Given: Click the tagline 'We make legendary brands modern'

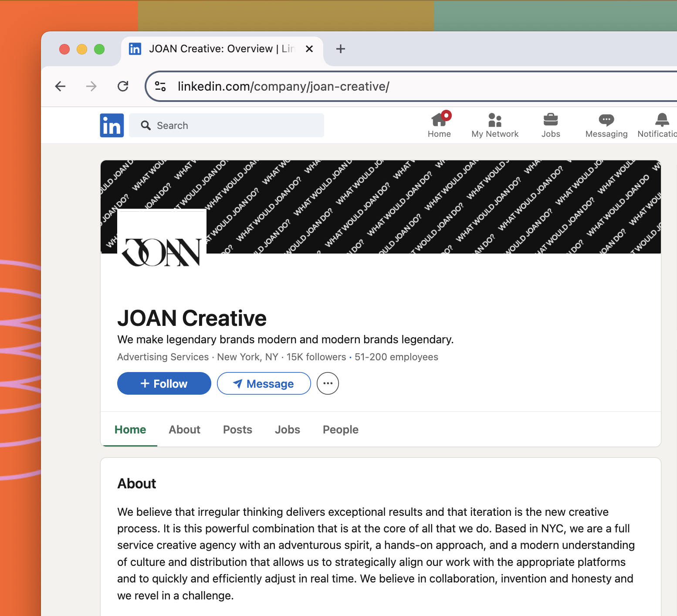Looking at the screenshot, I should [285, 339].
